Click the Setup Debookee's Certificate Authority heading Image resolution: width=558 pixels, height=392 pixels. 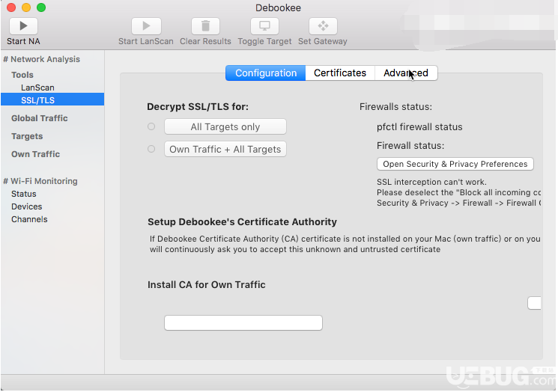[243, 221]
